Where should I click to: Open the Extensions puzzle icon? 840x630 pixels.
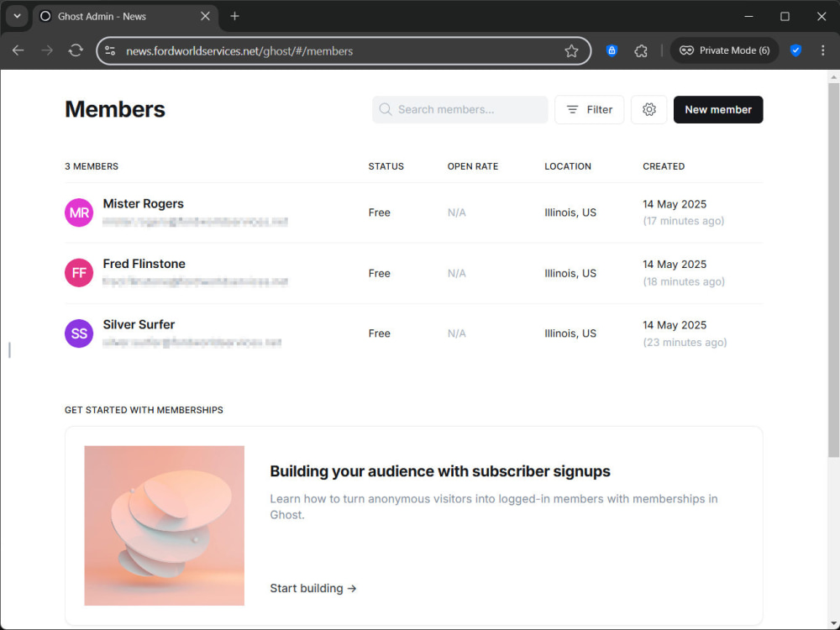641,50
